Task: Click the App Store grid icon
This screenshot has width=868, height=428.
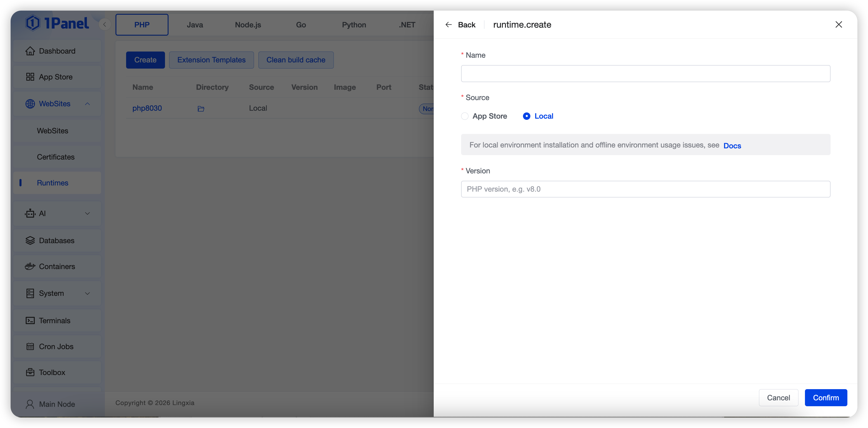Action: 30,77
